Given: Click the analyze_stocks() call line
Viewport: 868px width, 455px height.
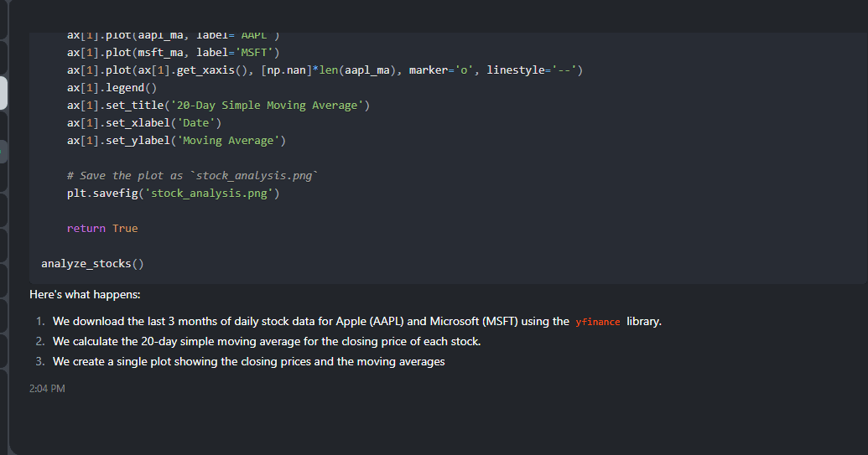Looking at the screenshot, I should coord(92,264).
